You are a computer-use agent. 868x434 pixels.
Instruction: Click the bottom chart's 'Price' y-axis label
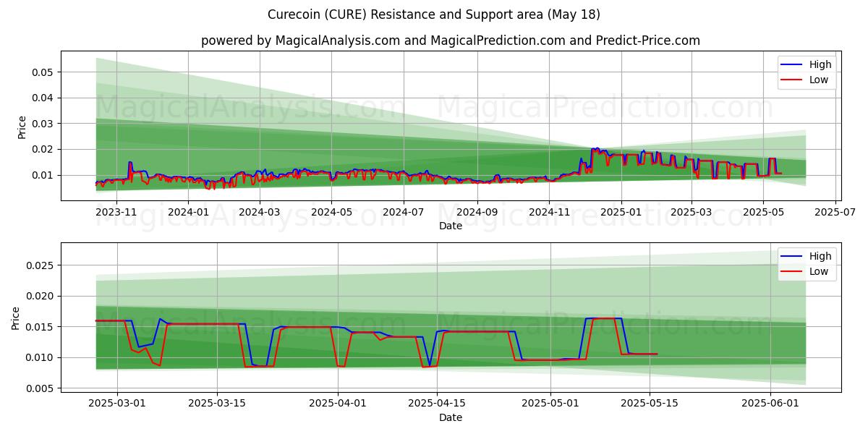point(16,318)
